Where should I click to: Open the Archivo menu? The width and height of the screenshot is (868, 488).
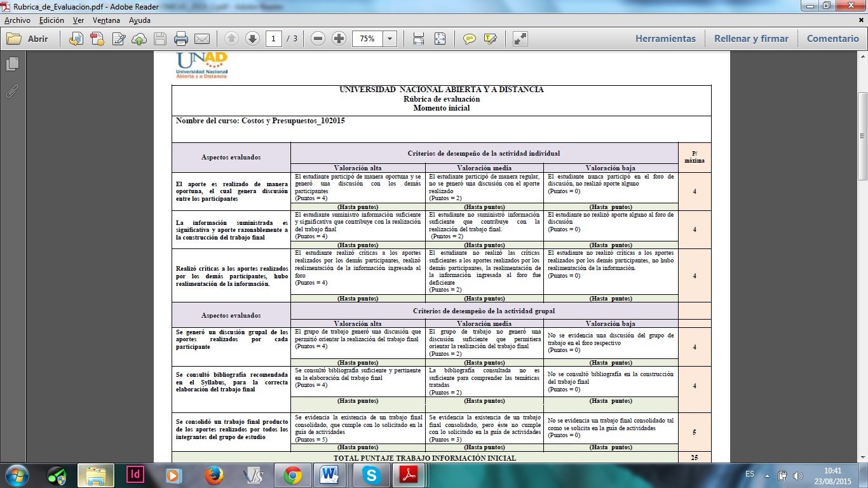coord(17,20)
